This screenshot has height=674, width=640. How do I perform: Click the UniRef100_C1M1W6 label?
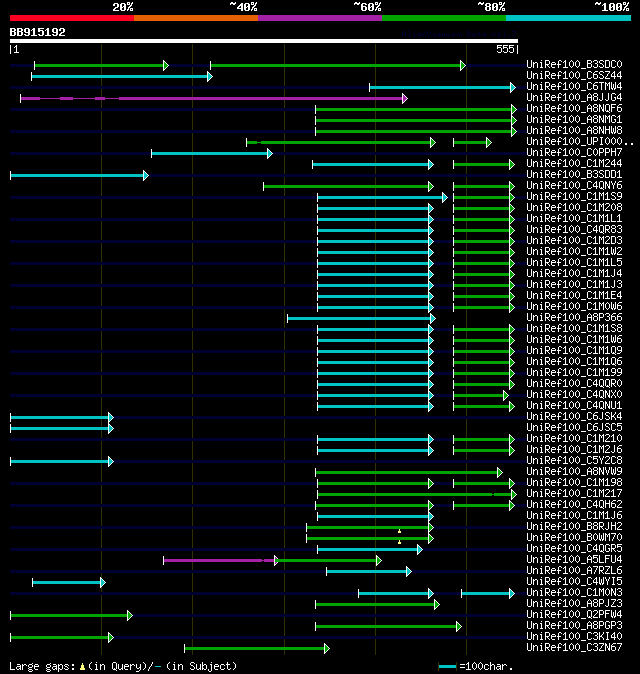(574, 340)
